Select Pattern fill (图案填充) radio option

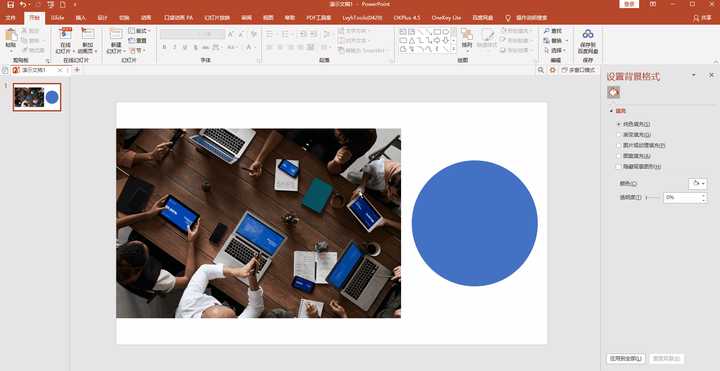619,156
